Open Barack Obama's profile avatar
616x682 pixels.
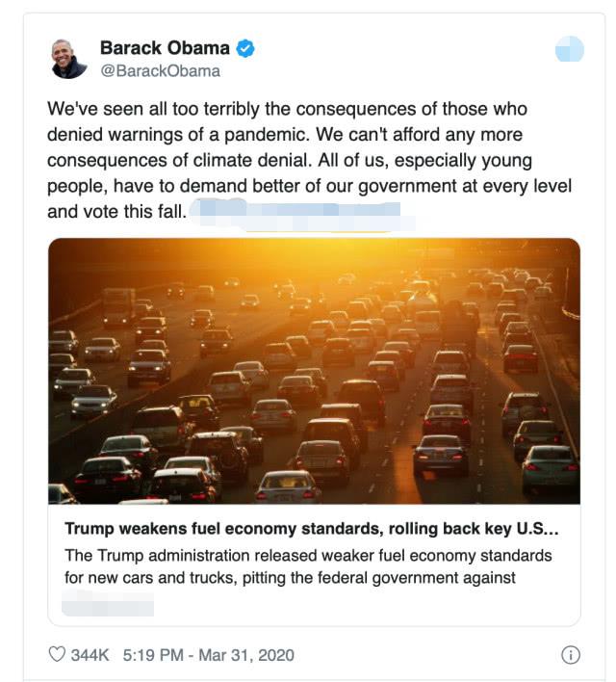pyautogui.click(x=68, y=59)
